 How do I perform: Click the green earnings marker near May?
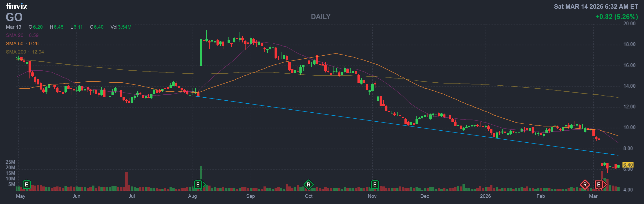[x=26, y=185]
